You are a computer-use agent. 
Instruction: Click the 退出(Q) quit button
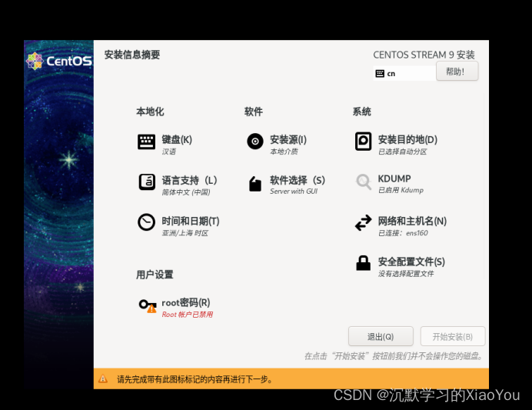pos(381,336)
